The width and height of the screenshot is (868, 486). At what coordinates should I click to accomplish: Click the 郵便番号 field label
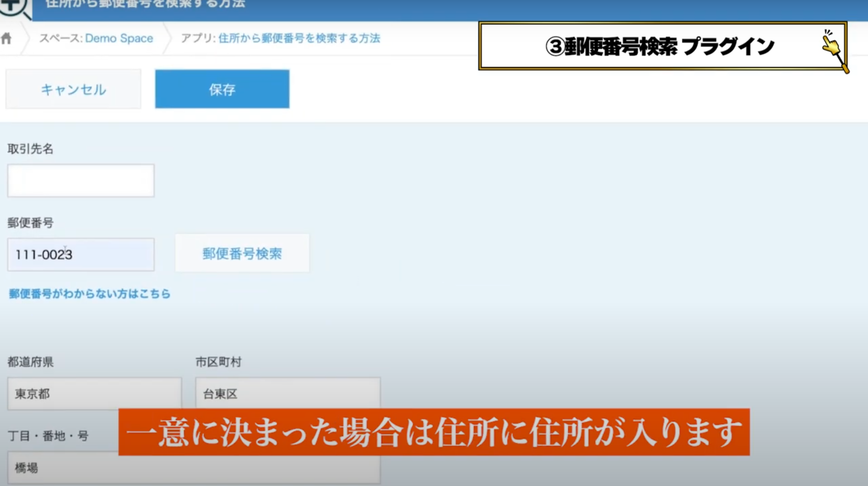pyautogui.click(x=31, y=223)
